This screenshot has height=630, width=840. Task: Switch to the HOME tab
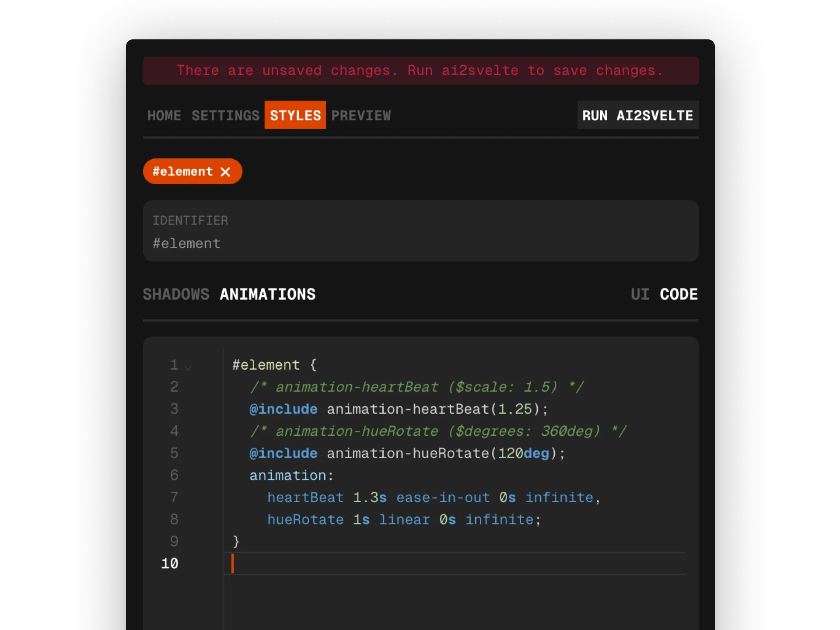[x=164, y=115]
